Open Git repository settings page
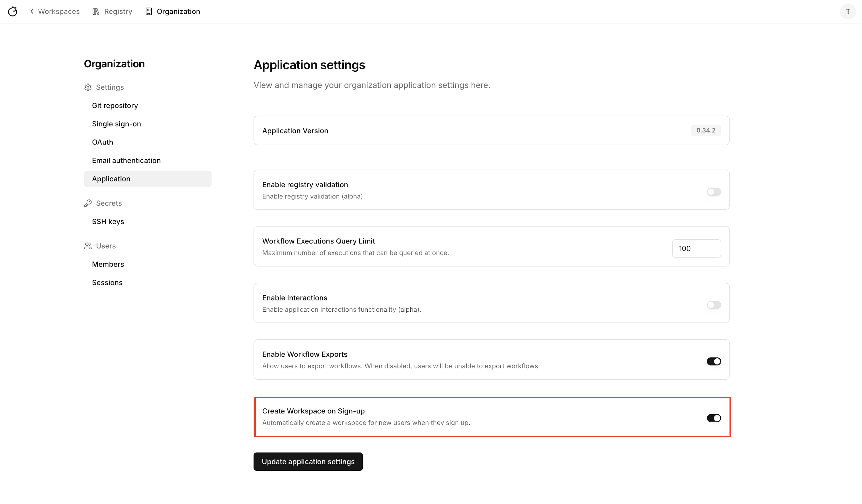 click(x=115, y=106)
